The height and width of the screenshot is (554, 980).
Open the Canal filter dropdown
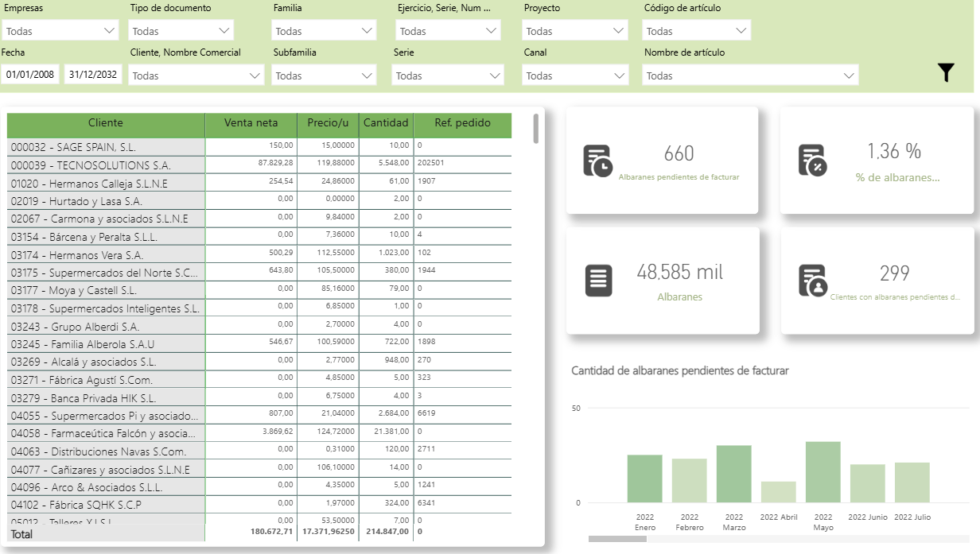(x=575, y=76)
